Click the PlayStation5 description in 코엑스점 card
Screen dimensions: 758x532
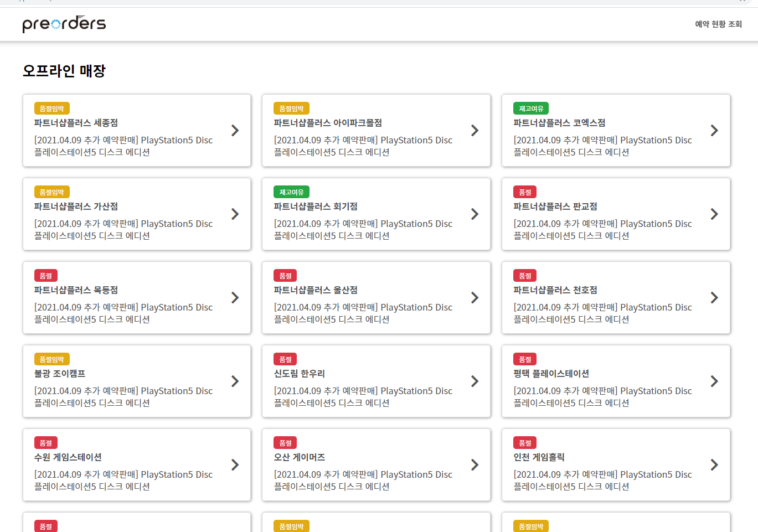coord(603,146)
